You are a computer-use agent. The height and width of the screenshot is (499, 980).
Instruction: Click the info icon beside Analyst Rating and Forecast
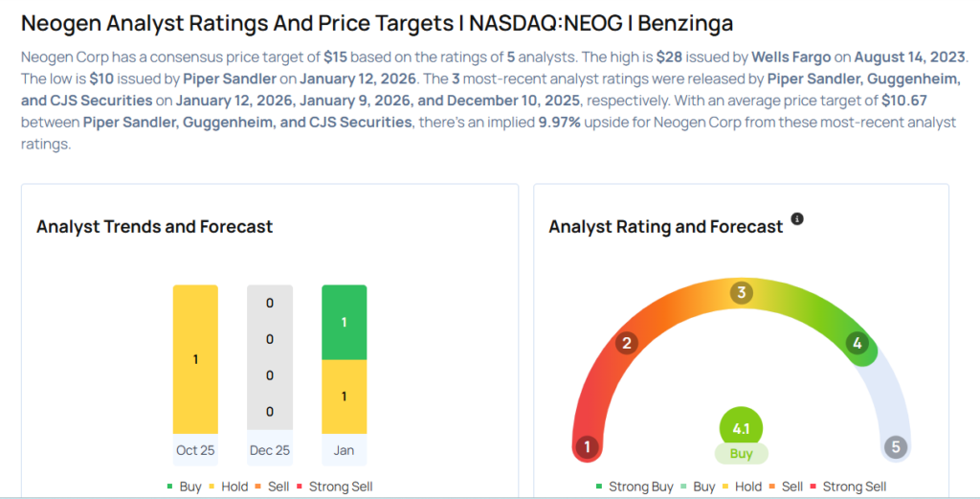[x=797, y=219]
